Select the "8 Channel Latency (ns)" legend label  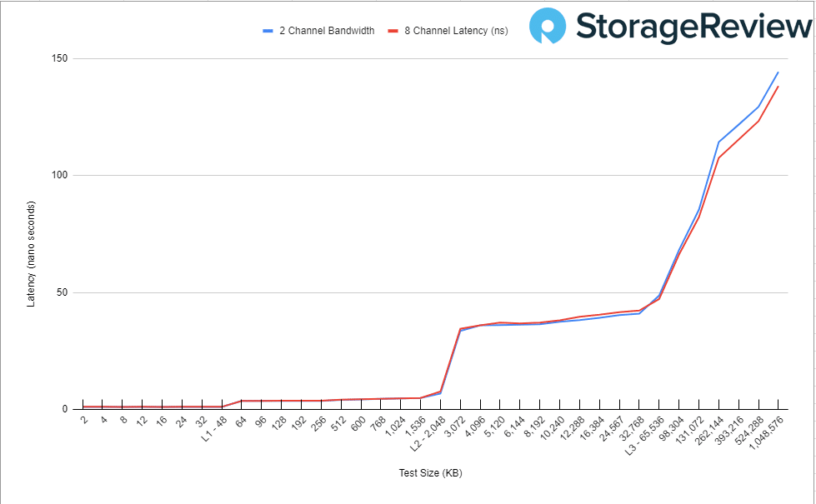[456, 31]
